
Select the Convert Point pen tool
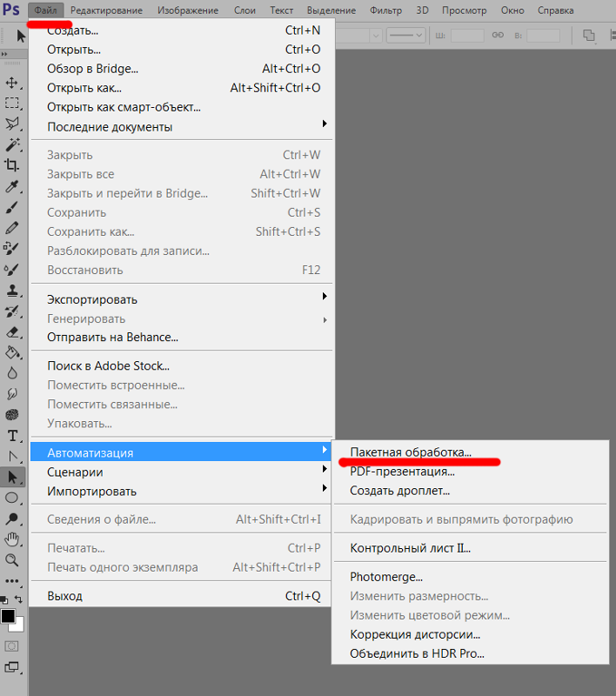tap(12, 456)
